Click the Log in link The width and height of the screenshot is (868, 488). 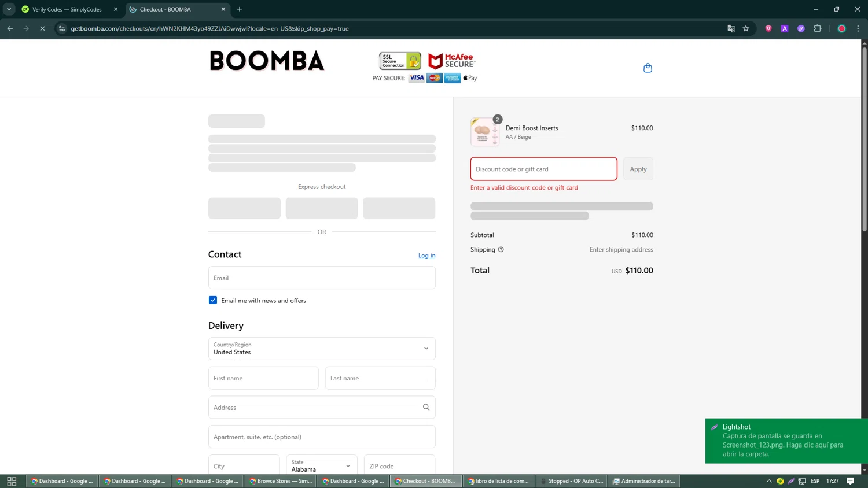[426, 256]
